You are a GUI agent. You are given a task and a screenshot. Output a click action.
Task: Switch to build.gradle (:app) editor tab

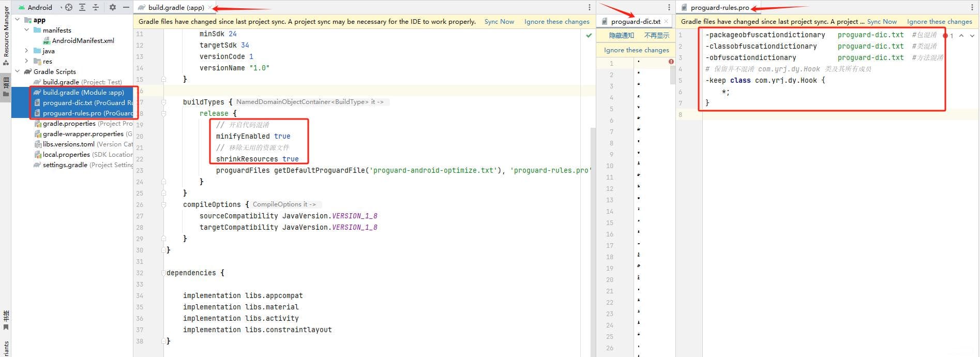tap(175, 7)
